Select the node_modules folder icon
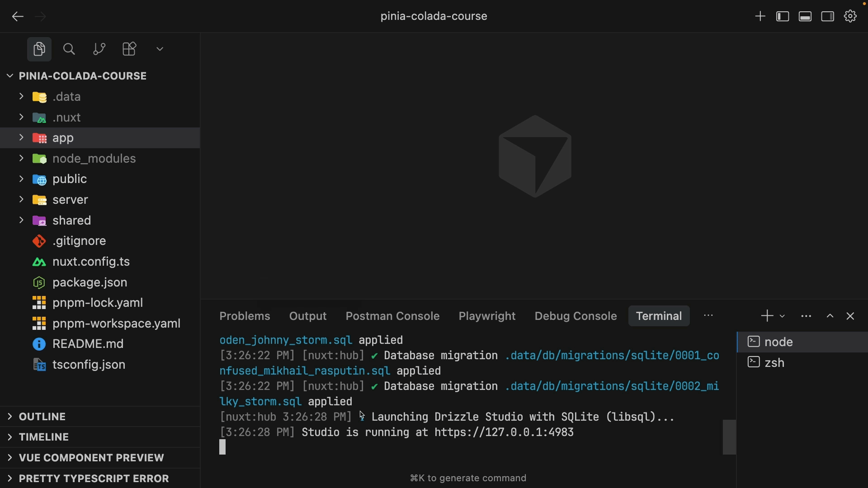Viewport: 868px width, 488px height. point(39,159)
